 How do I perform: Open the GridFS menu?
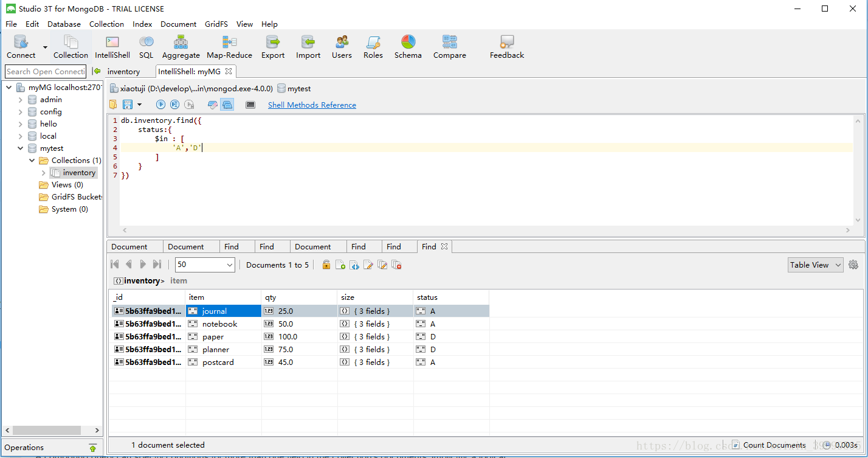(x=216, y=24)
